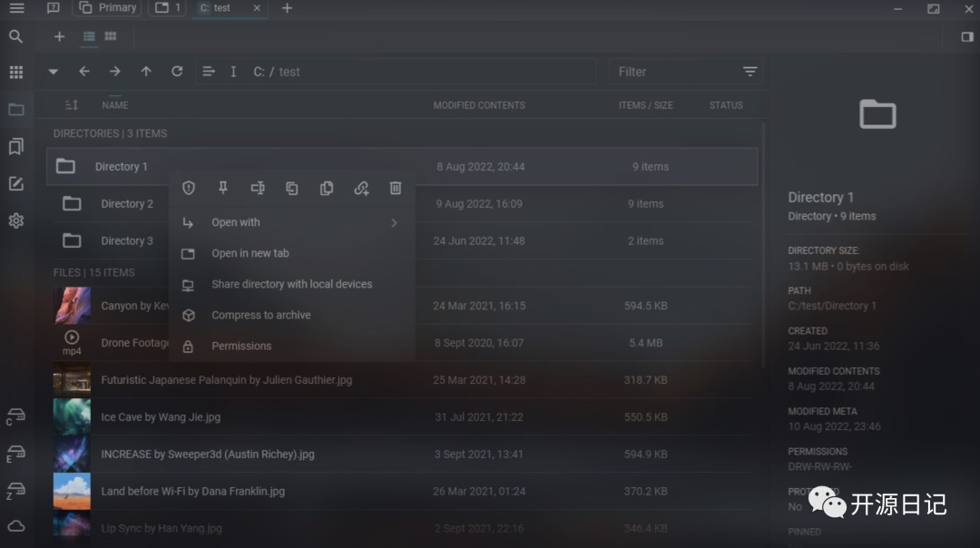This screenshot has height=548, width=980.
Task: Switch to list view layout
Action: pyautogui.click(x=89, y=36)
